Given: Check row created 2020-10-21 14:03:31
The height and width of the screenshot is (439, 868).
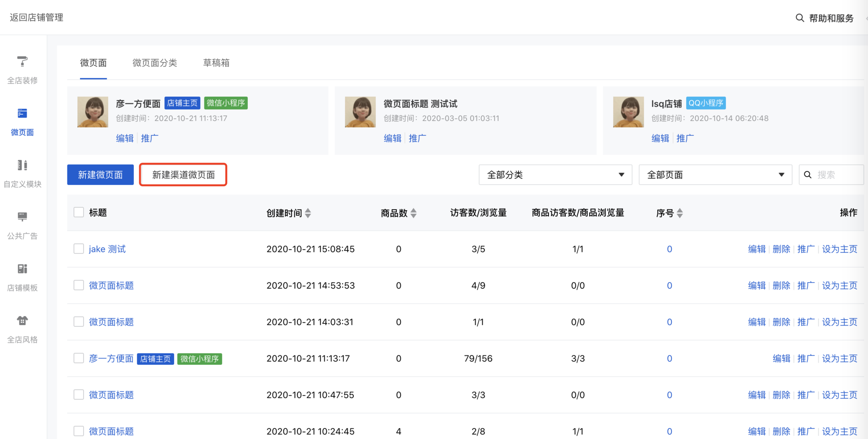Looking at the screenshot, I should point(79,321).
